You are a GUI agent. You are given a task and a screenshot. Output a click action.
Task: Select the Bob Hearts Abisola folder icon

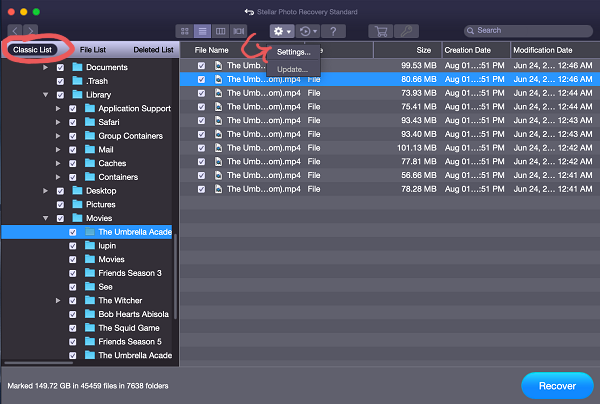tap(90, 314)
